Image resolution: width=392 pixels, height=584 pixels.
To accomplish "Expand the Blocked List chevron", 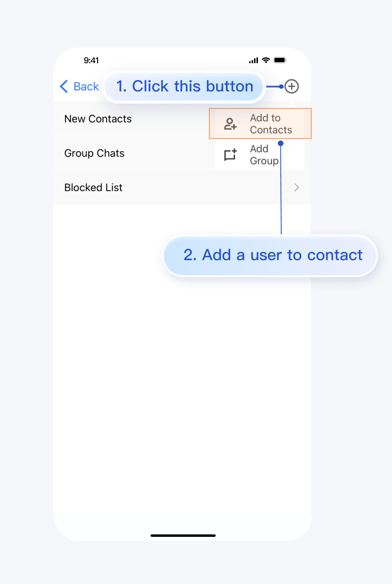I will [297, 188].
